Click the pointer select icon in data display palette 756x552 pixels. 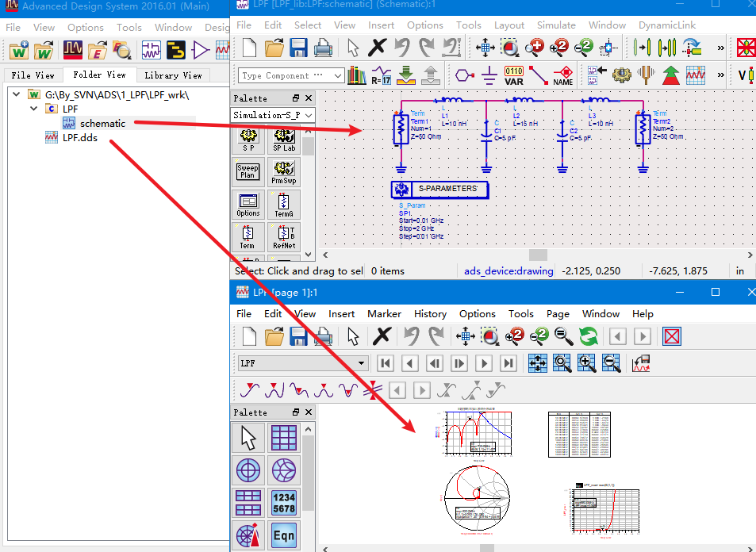pyautogui.click(x=248, y=437)
